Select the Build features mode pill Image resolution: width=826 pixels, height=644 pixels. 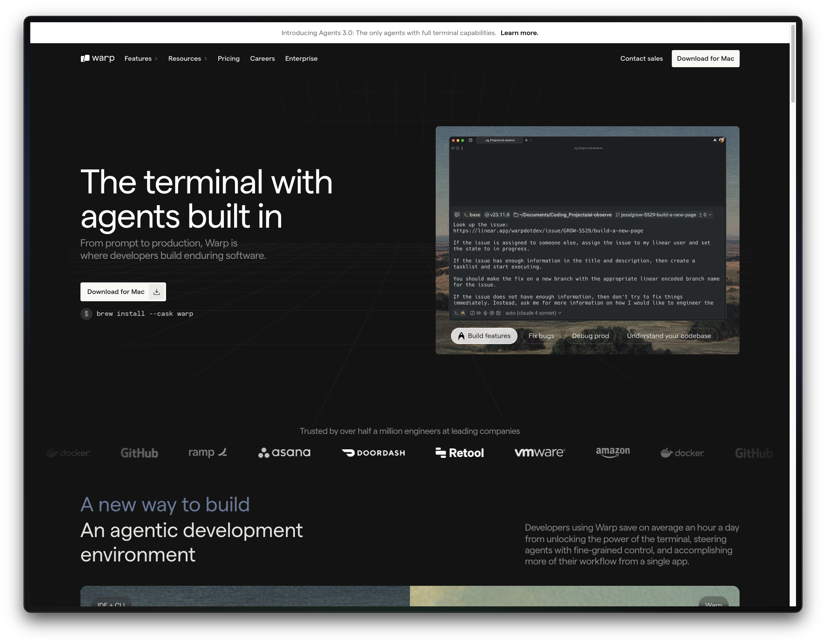pos(484,336)
